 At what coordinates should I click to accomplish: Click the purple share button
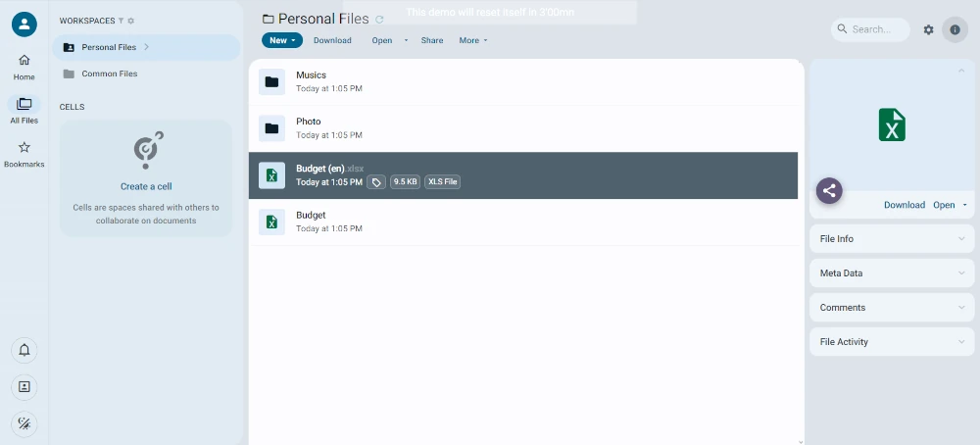(829, 191)
